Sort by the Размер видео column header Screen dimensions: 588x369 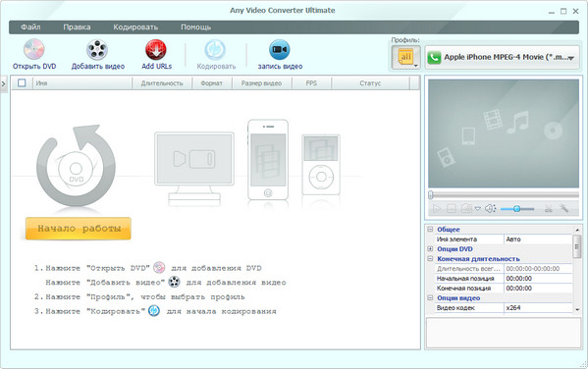click(x=262, y=83)
